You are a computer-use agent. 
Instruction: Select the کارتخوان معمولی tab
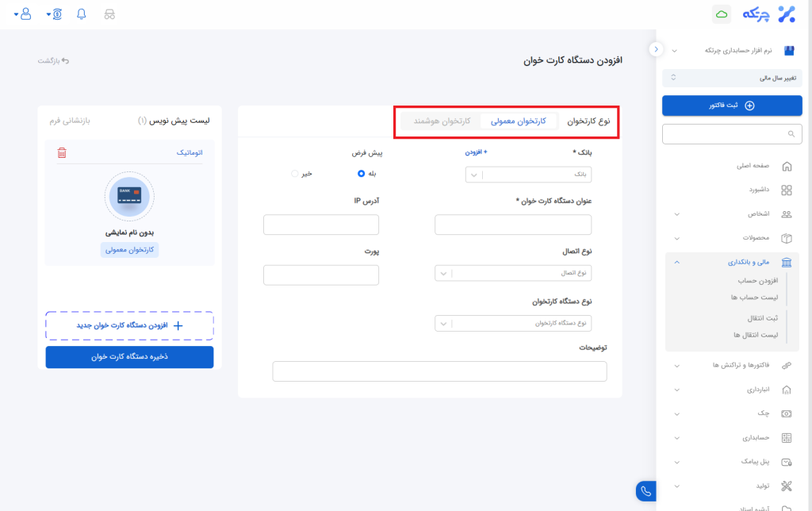click(x=519, y=121)
